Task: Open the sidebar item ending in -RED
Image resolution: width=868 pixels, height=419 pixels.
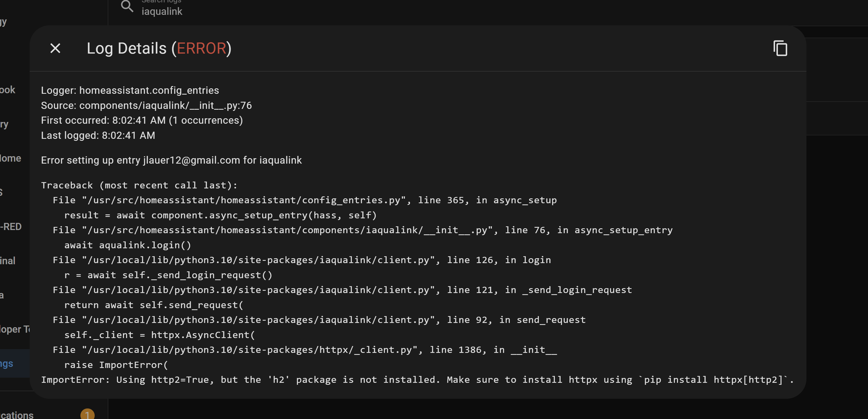Action: coord(11,227)
